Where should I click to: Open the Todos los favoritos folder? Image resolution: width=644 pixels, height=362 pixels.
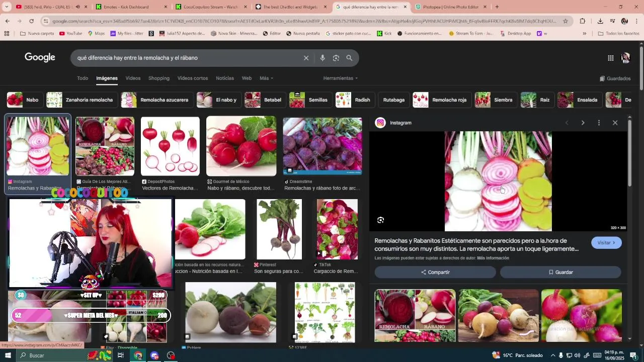point(618,34)
